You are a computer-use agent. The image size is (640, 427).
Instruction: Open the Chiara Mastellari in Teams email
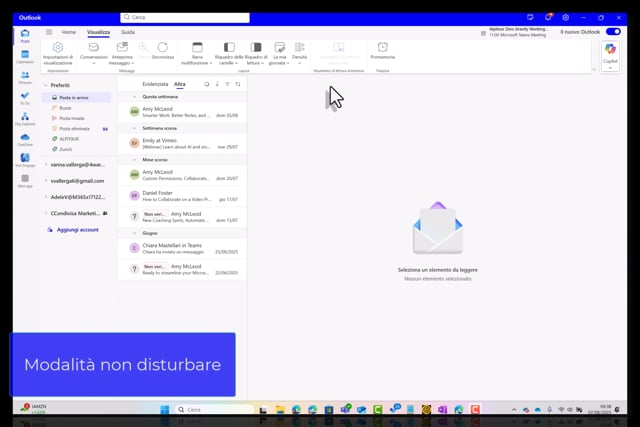pos(182,249)
